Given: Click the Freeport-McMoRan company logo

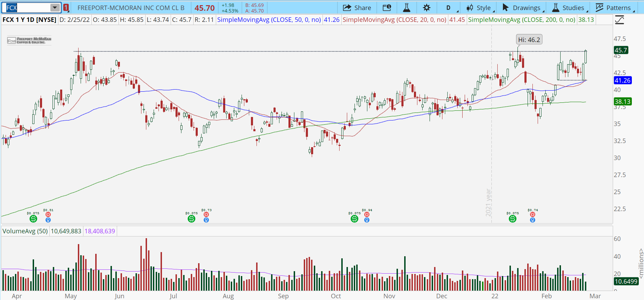Looking at the screenshot, I should (29, 41).
